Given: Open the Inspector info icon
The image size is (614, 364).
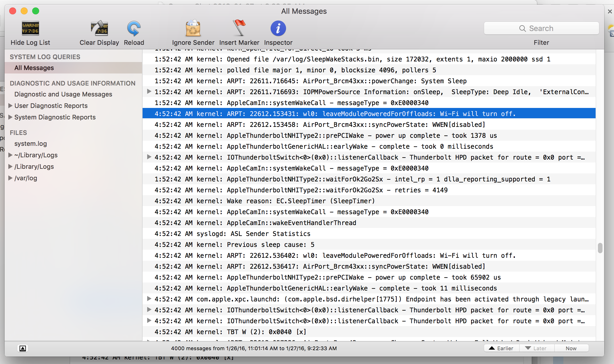Looking at the screenshot, I should point(278,28).
